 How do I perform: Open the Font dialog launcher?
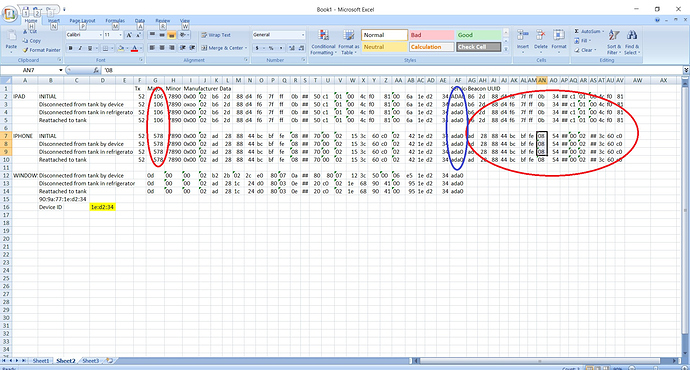[140, 60]
